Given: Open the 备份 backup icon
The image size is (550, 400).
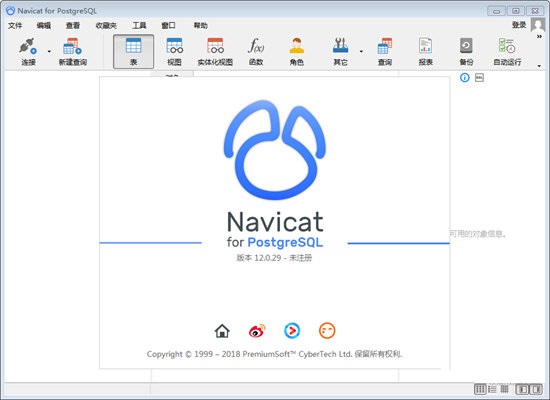Looking at the screenshot, I should coord(466,46).
